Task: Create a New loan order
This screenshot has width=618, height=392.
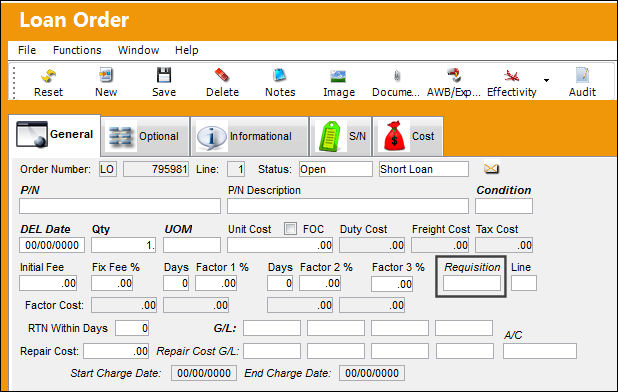Action: (x=106, y=83)
